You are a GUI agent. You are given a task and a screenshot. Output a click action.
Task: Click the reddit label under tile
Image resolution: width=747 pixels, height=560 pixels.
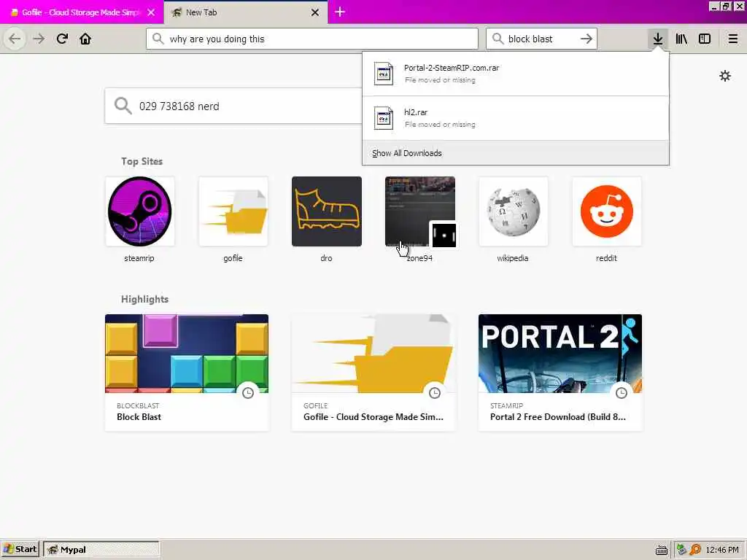606,258
